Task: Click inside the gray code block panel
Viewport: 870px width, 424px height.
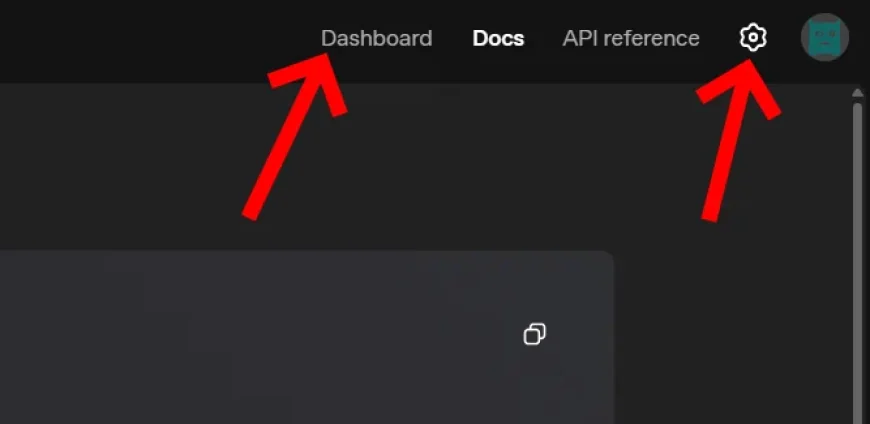Action: click(305, 337)
